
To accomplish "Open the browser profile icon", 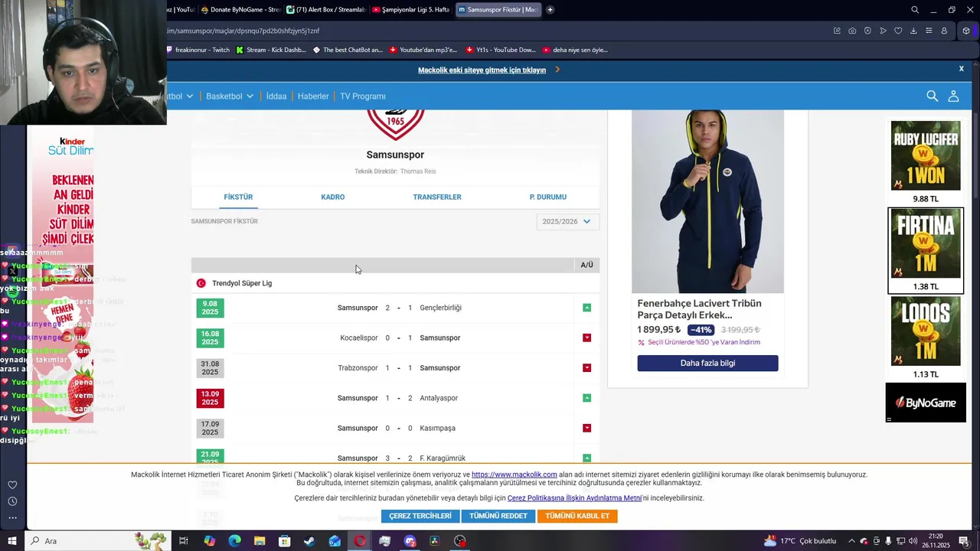I will point(944,31).
